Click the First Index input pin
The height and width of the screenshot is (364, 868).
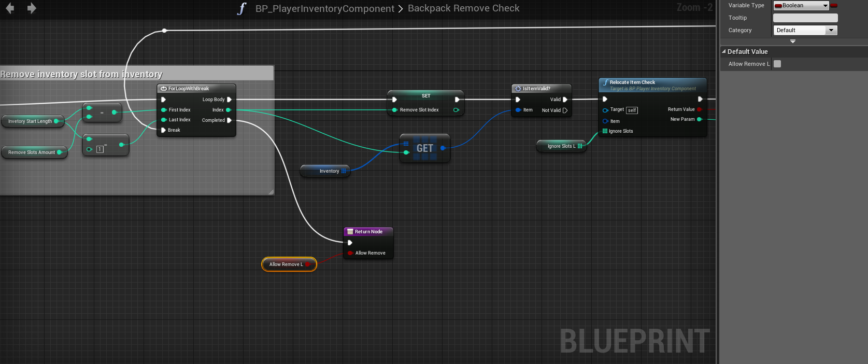point(164,110)
